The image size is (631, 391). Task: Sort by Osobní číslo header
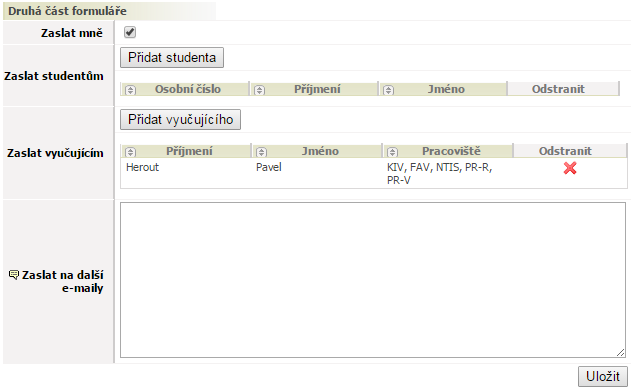(188, 89)
